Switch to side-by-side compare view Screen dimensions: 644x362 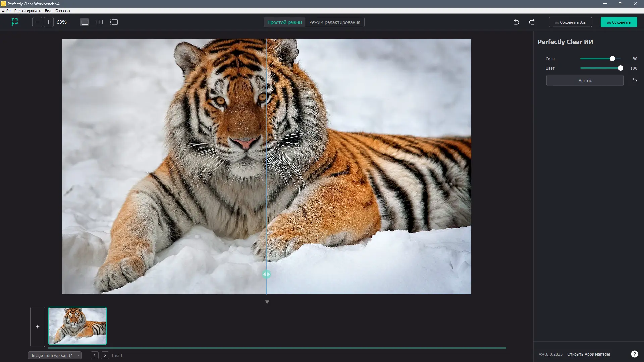(99, 22)
